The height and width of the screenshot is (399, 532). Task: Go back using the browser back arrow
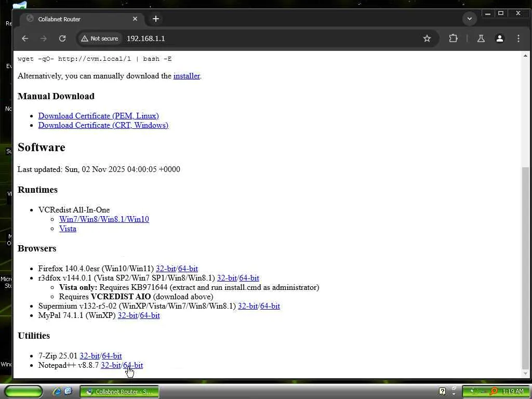pos(25,38)
